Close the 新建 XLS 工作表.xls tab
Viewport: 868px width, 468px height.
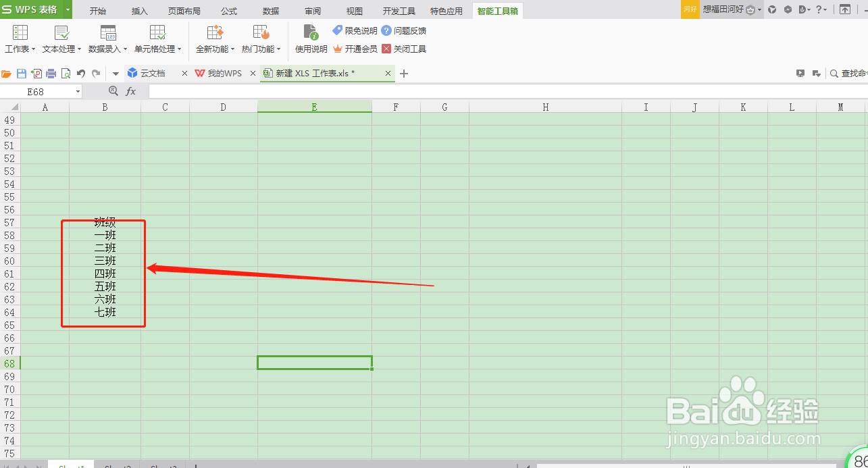pyautogui.click(x=388, y=73)
